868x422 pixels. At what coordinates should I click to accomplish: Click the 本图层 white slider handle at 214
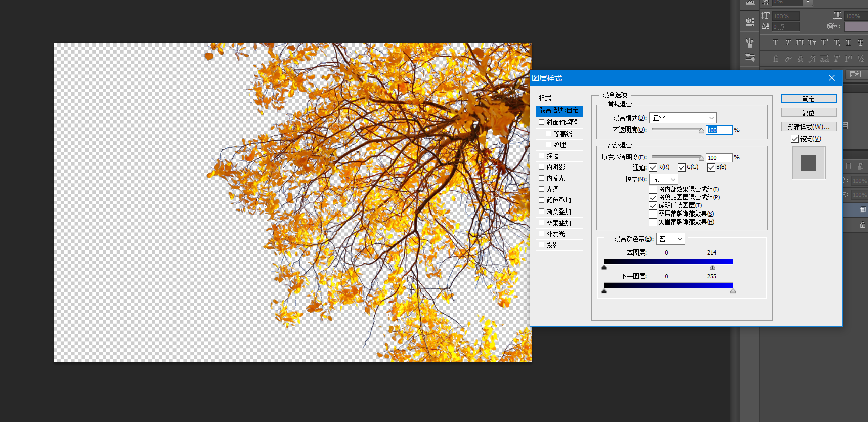pyautogui.click(x=712, y=267)
